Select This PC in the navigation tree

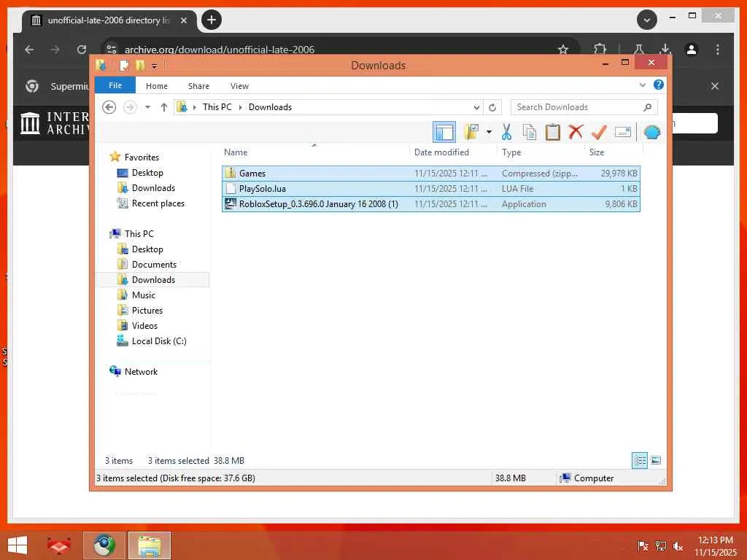(139, 234)
